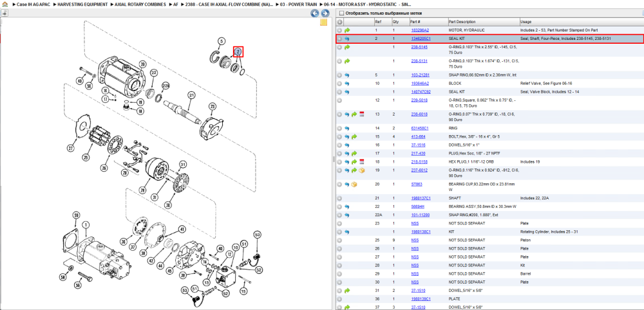Image resolution: width=644 pixels, height=310 pixels.
Task: Go to the home icon in breadcrumb
Action: point(5,4)
